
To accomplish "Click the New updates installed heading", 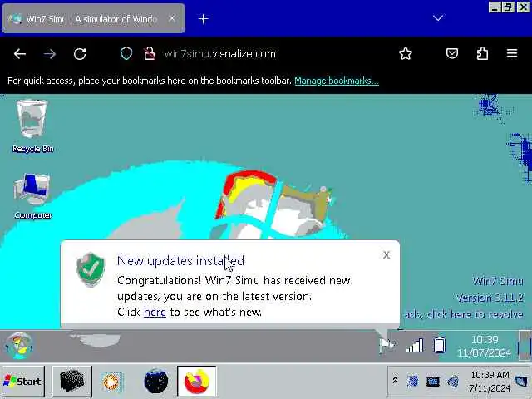I will pos(180,260).
